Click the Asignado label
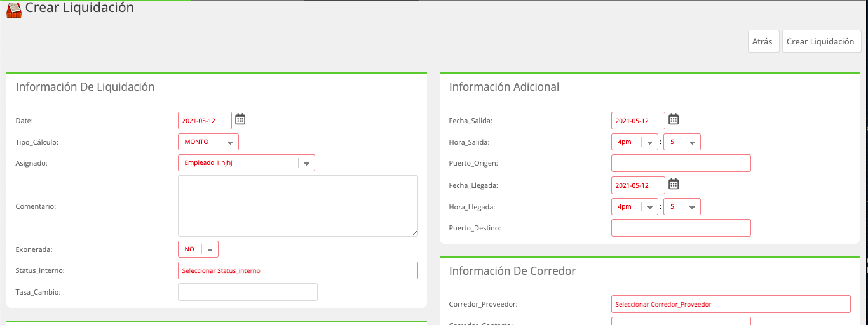868x325 pixels. click(32, 163)
